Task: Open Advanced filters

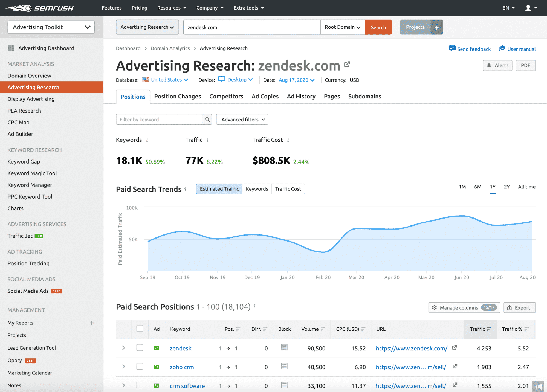Action: [242, 119]
